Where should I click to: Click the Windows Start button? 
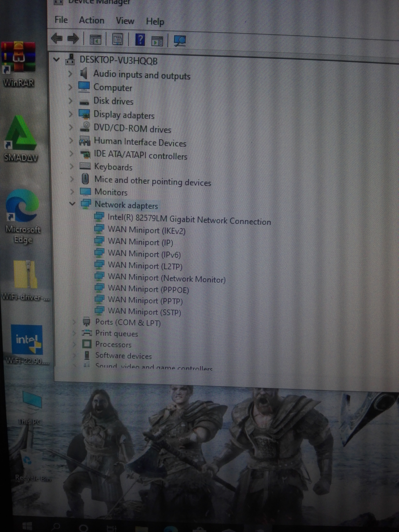coord(27,526)
